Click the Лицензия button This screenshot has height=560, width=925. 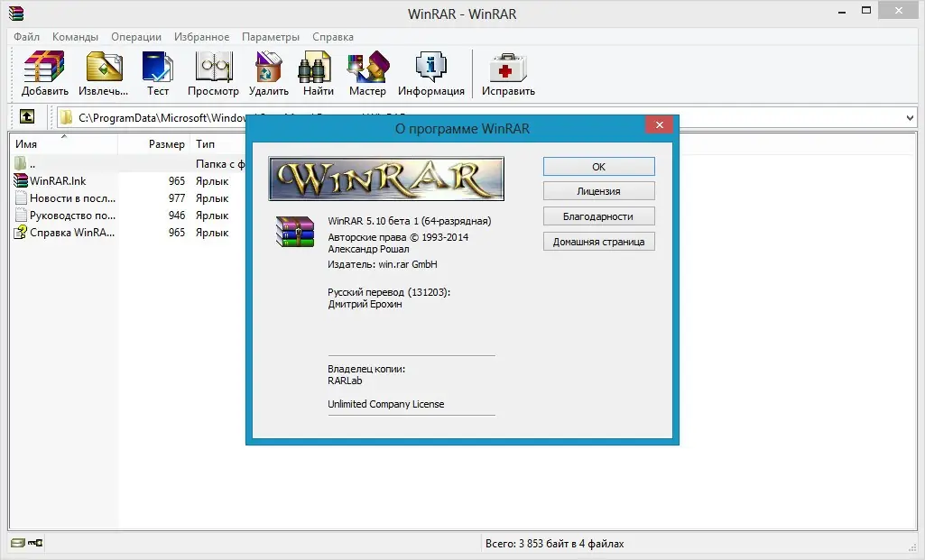tap(598, 190)
